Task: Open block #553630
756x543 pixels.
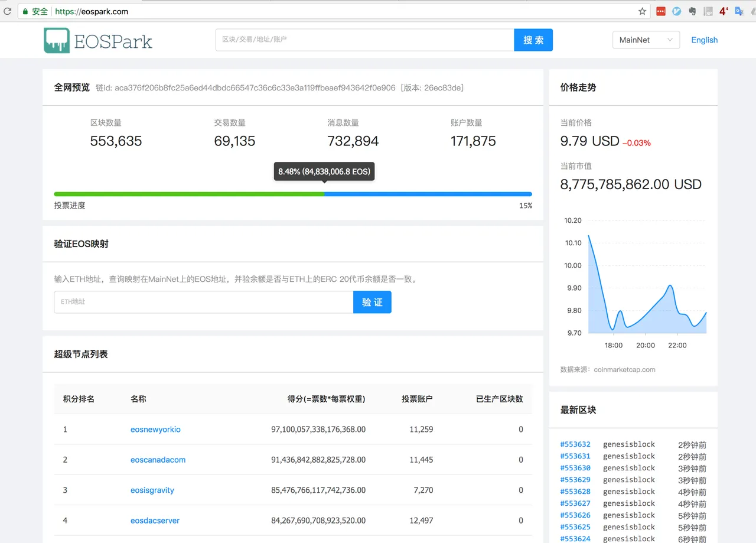Action: tap(575, 468)
